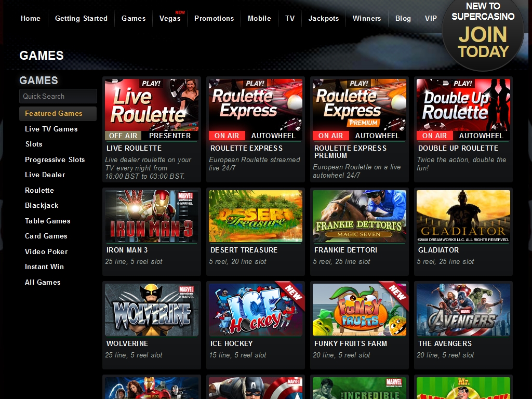This screenshot has width=532, height=399.
Task: Browse the Video Poker category
Action: coord(46,251)
